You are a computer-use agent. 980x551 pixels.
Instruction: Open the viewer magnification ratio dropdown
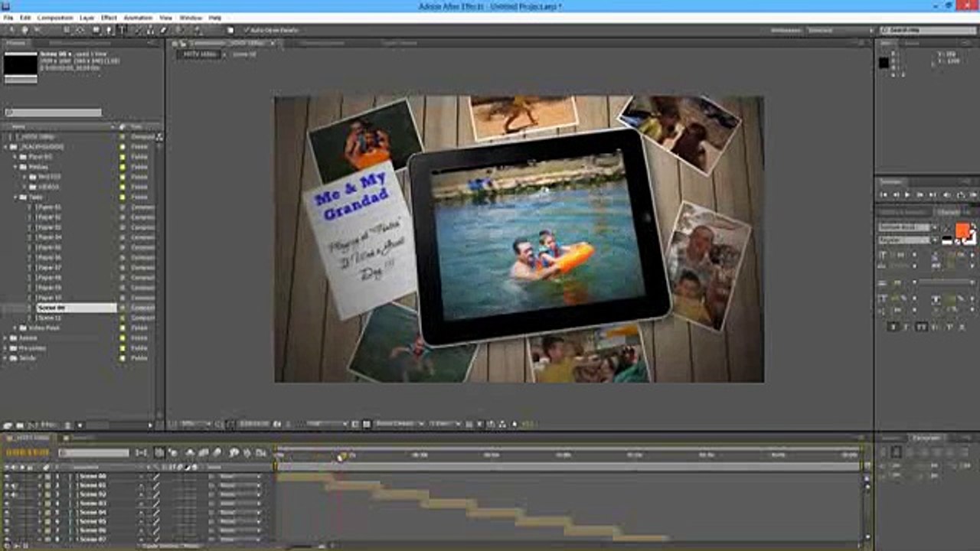pyautogui.click(x=194, y=424)
